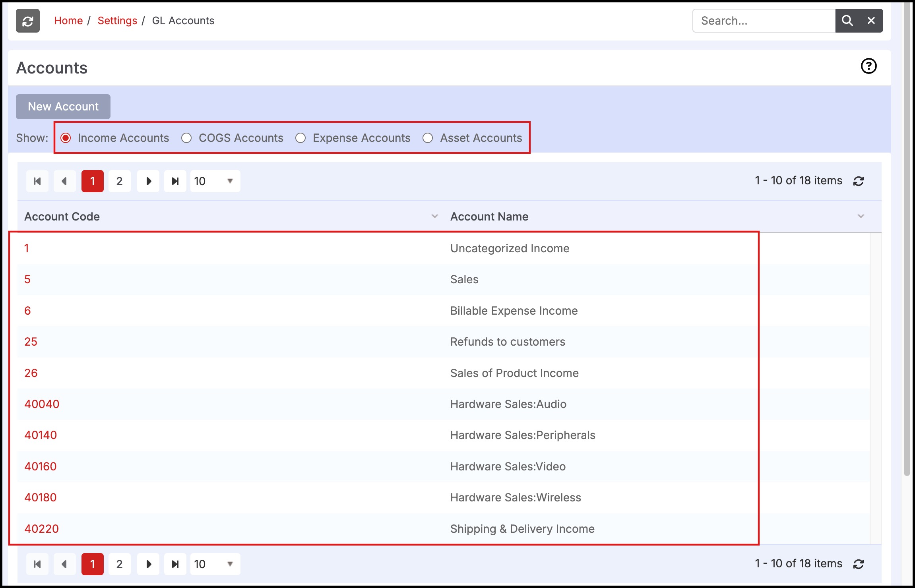Focus the Search input field

point(763,21)
